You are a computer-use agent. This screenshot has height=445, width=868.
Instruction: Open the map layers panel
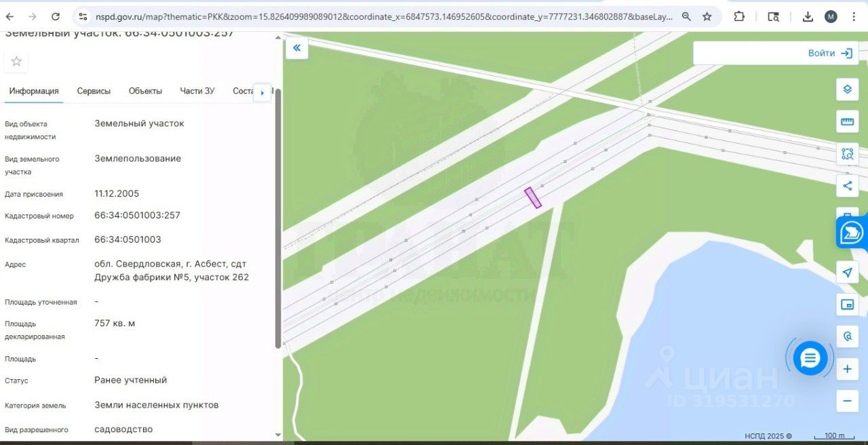click(x=847, y=90)
